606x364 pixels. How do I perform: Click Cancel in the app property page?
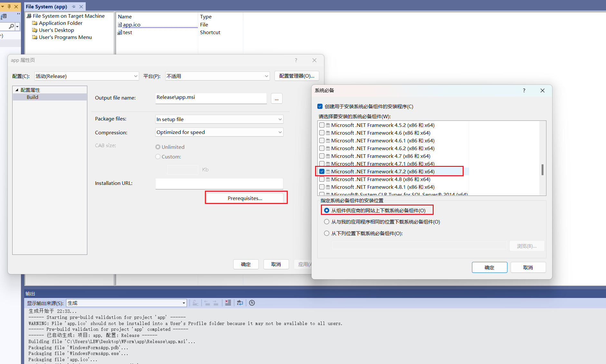coord(276,264)
